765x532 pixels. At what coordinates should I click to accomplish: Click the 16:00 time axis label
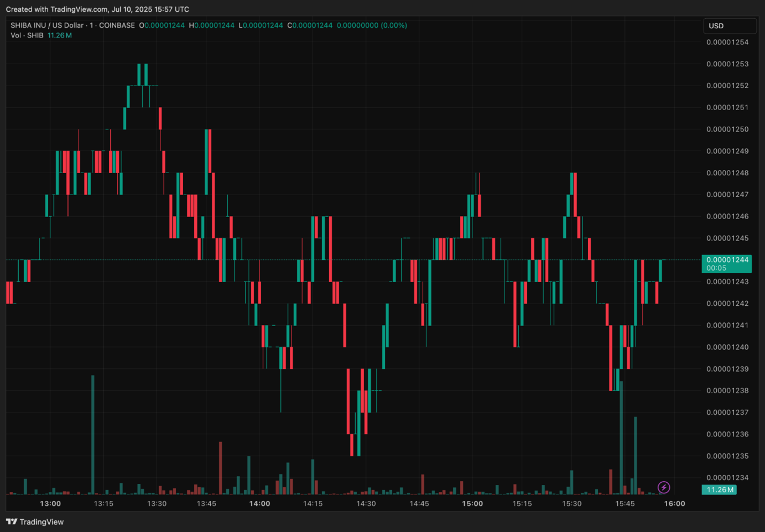pos(674,504)
